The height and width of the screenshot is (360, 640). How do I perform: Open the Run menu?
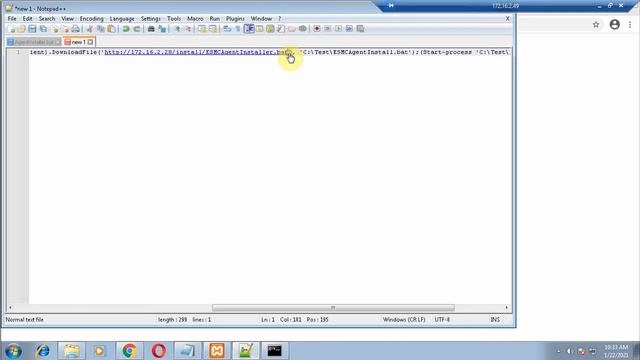click(x=215, y=19)
